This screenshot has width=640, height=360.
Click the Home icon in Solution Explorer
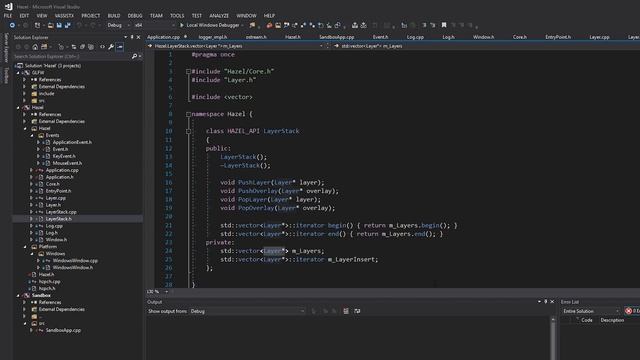[35, 47]
